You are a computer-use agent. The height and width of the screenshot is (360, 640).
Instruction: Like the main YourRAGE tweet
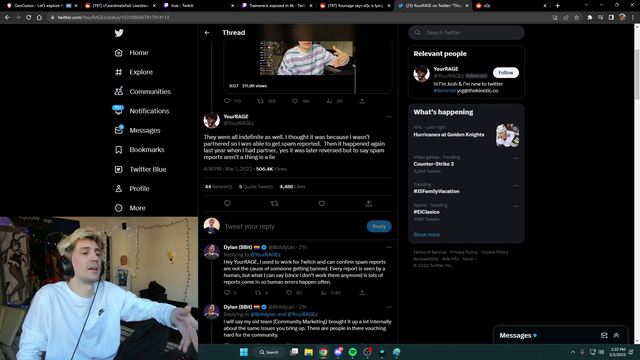pyautogui.click(x=322, y=203)
